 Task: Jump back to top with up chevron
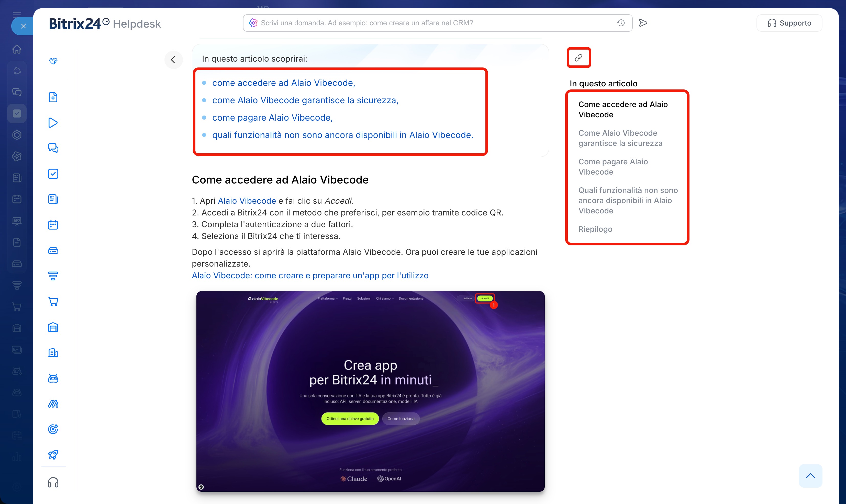click(x=811, y=476)
